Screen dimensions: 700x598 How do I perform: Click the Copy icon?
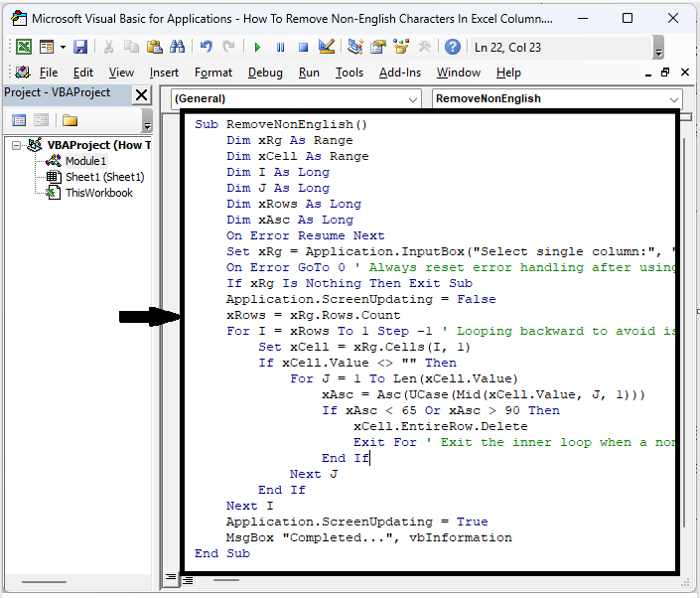point(131,47)
